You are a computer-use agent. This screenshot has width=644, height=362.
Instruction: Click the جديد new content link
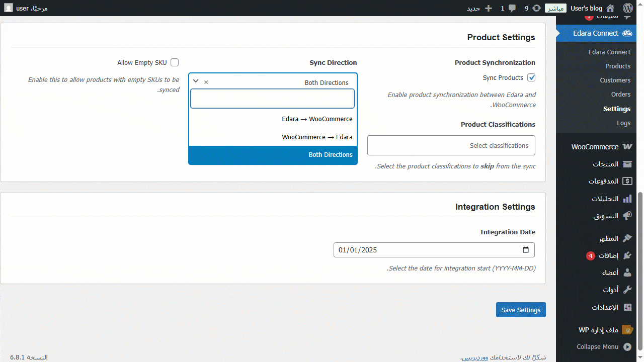coord(473,8)
